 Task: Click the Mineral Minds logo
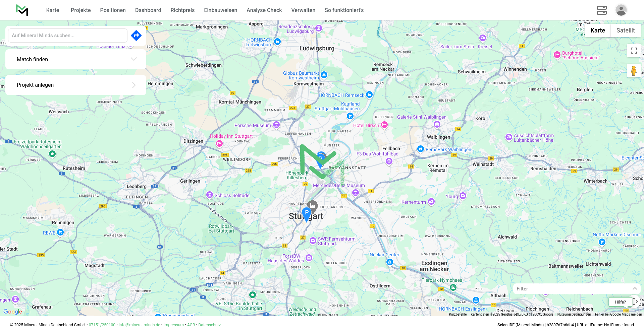22,10
